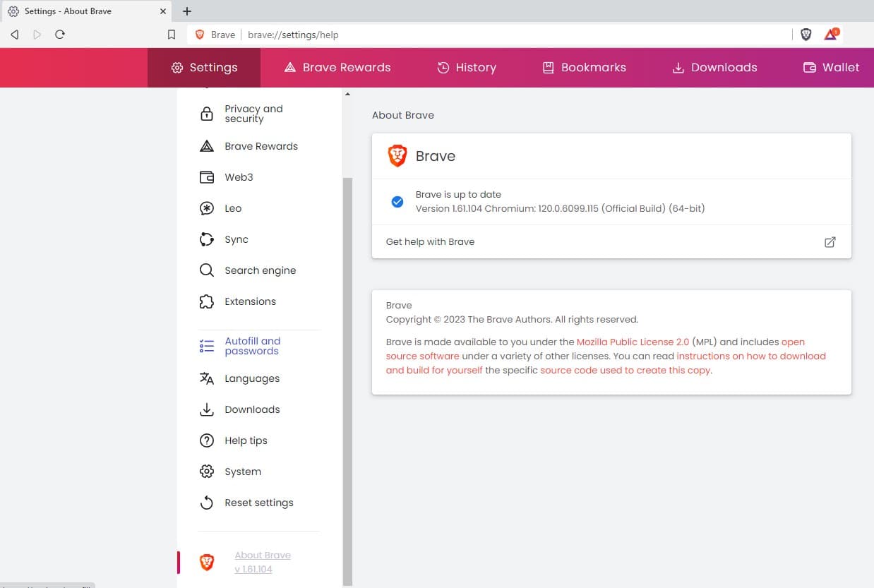Close the Settings - About Brave tab

tap(162, 11)
